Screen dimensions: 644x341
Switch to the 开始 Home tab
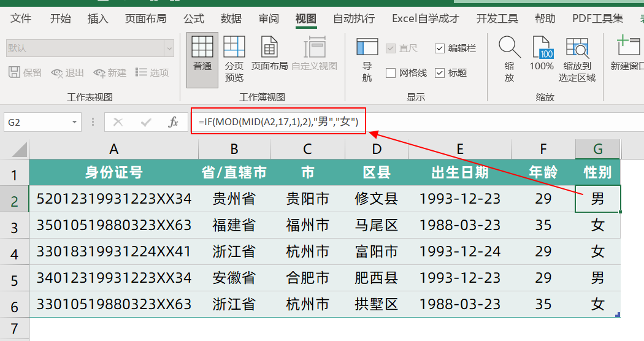pos(60,18)
